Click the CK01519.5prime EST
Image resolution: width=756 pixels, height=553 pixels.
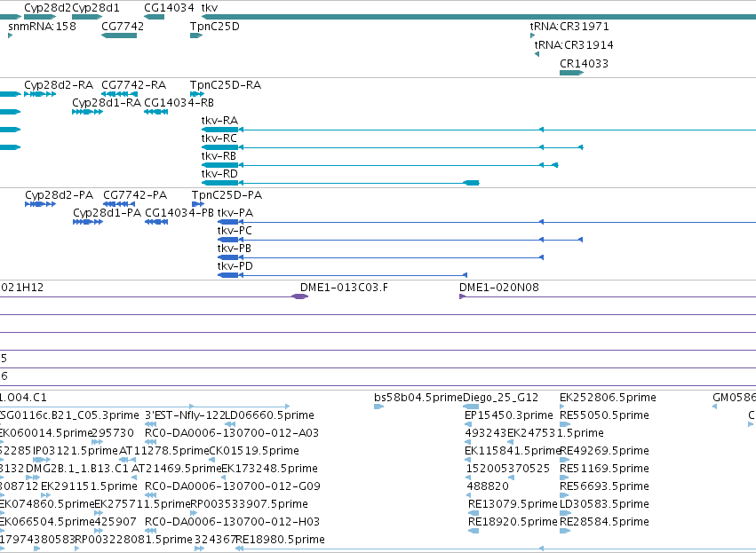[212, 460]
